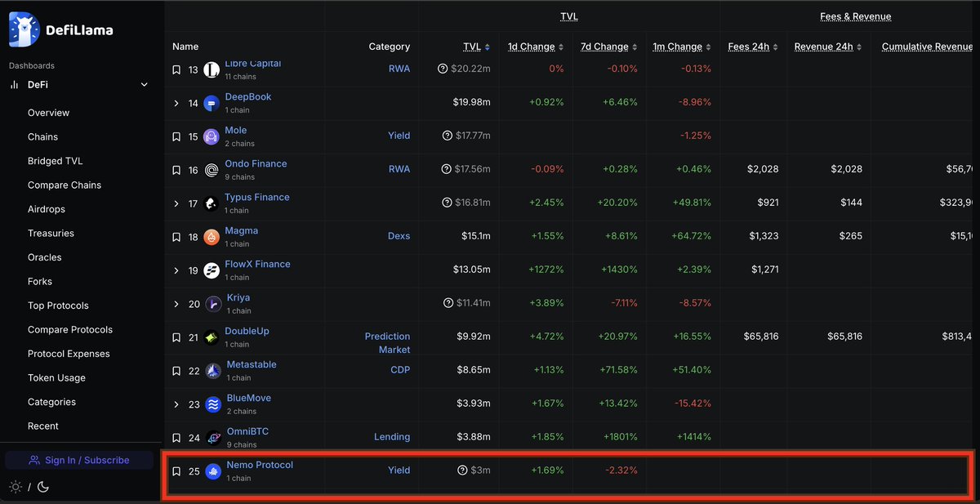
Task: Bookmark the Nemo Protocol row
Action: [x=176, y=471]
